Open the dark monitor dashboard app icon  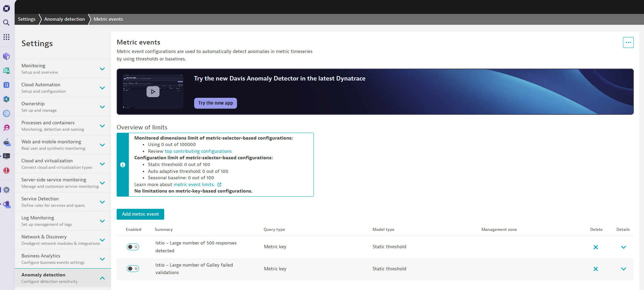pos(6,156)
